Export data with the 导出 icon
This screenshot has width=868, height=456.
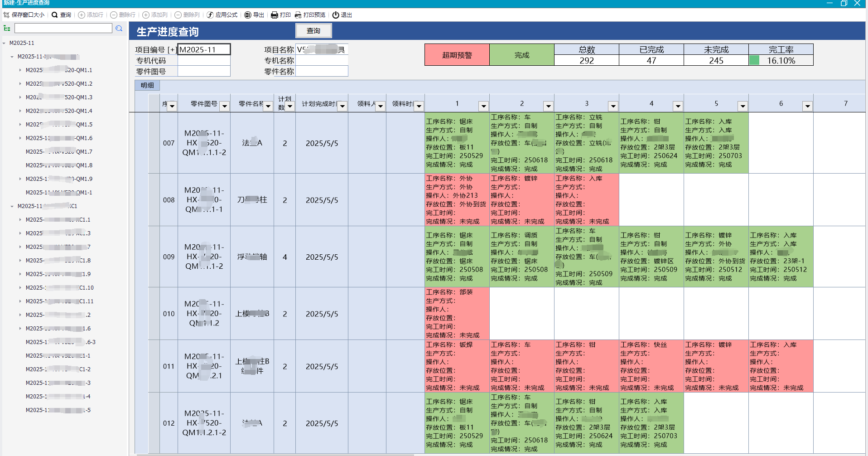click(248, 15)
